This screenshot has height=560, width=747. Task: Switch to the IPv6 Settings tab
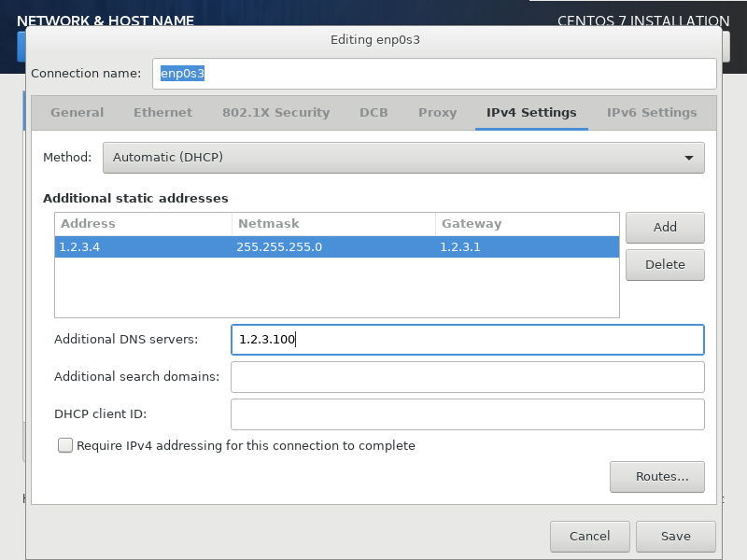click(x=652, y=113)
